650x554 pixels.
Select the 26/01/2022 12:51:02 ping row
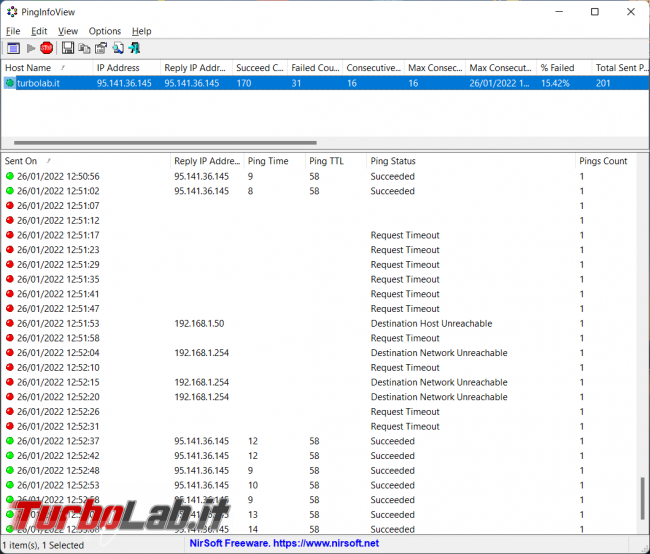click(x=319, y=191)
